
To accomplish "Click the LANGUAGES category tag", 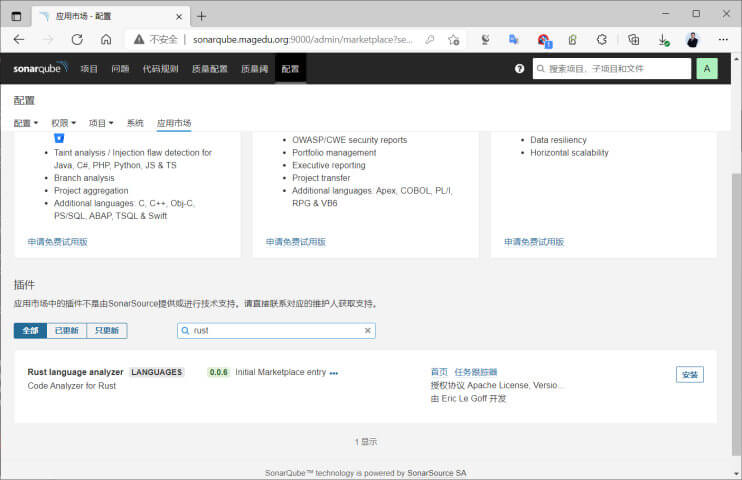I will pos(157,372).
